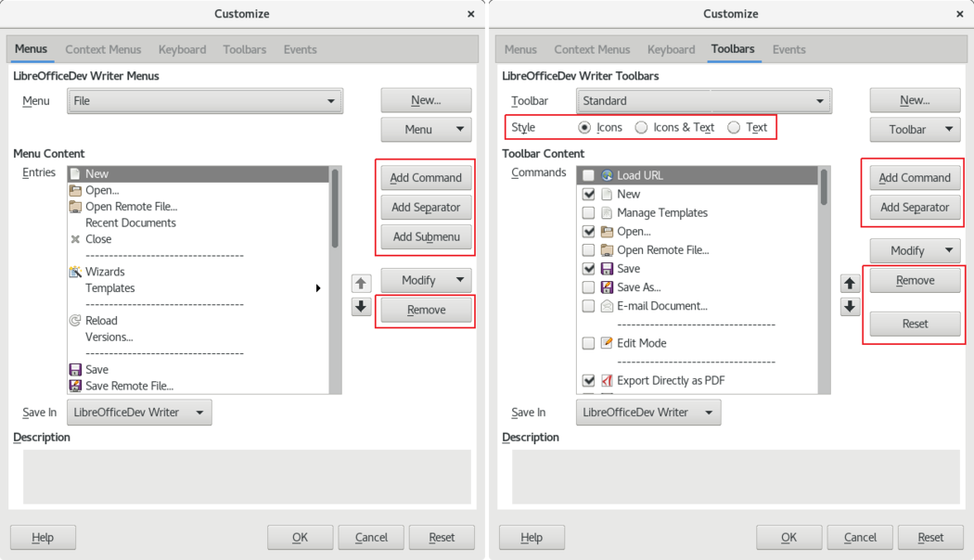Image resolution: width=974 pixels, height=560 pixels.
Task: Click Reset beside the toolbar commands list
Action: click(x=915, y=324)
